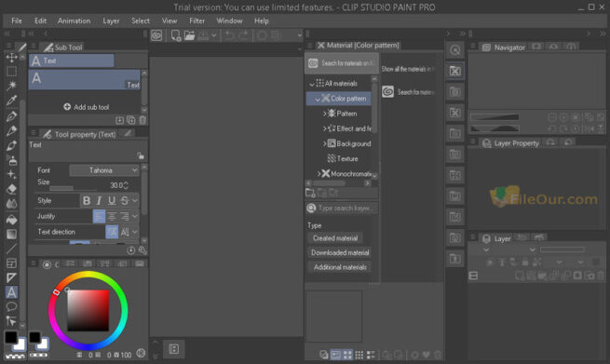Set text direction to vertical

pos(125,232)
